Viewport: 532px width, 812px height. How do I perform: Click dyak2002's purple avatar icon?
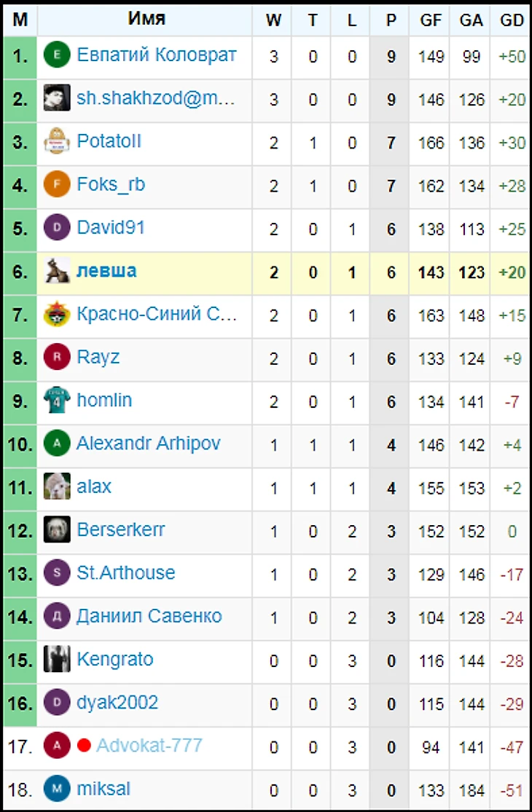[x=57, y=703]
